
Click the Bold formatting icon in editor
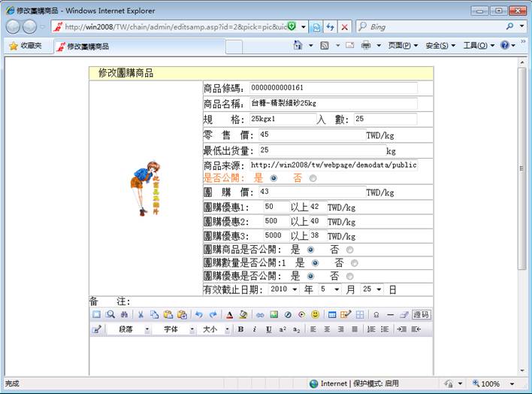coord(241,329)
